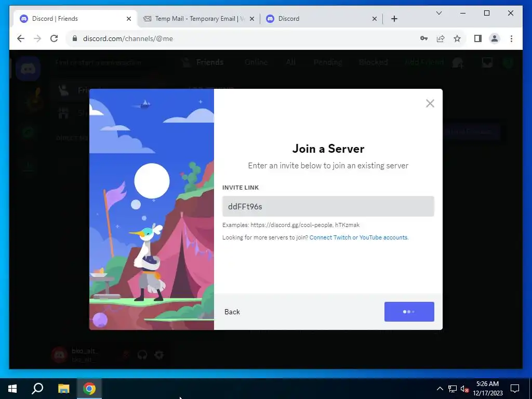Open the Windows notification center
Screen dimensions: 532x399
(515, 389)
